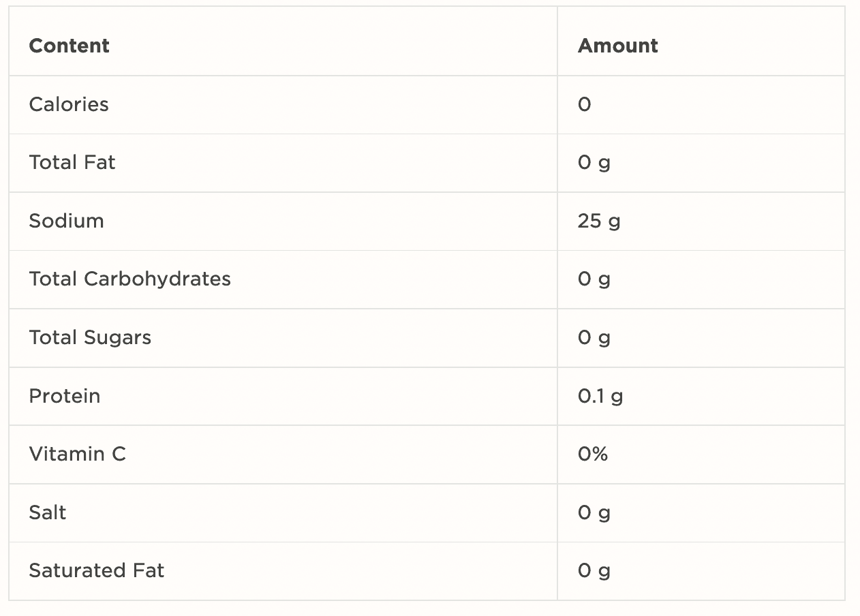This screenshot has height=616, width=860.
Task: Select the Sodium row label
Action: click(x=66, y=221)
